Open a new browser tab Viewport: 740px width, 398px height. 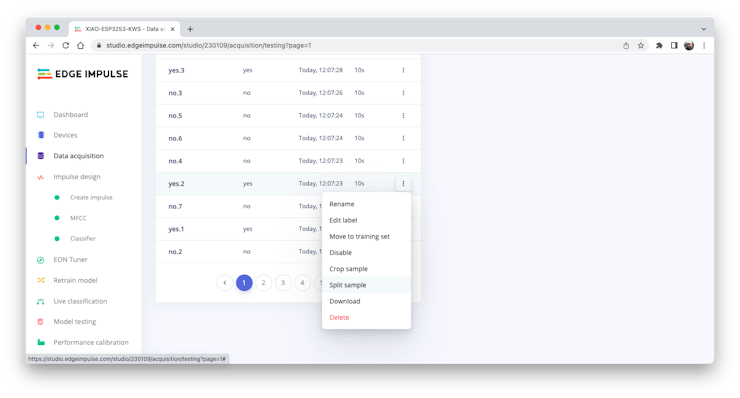point(190,29)
